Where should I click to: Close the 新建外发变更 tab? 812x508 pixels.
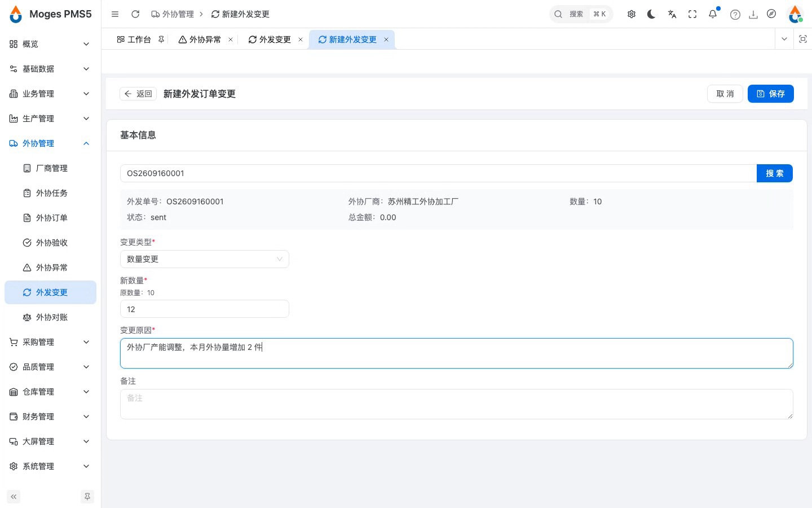[386, 40]
